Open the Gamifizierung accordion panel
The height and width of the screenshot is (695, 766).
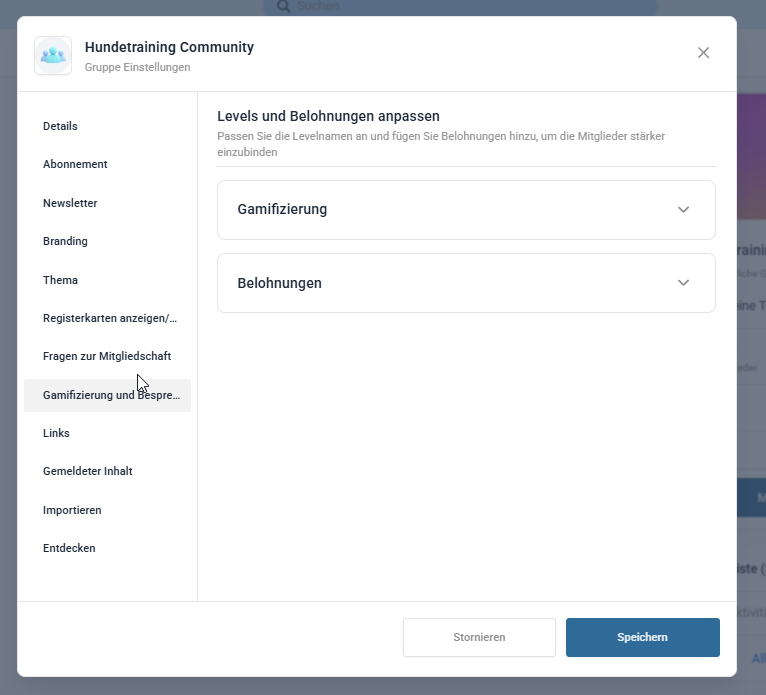pyautogui.click(x=440, y=210)
